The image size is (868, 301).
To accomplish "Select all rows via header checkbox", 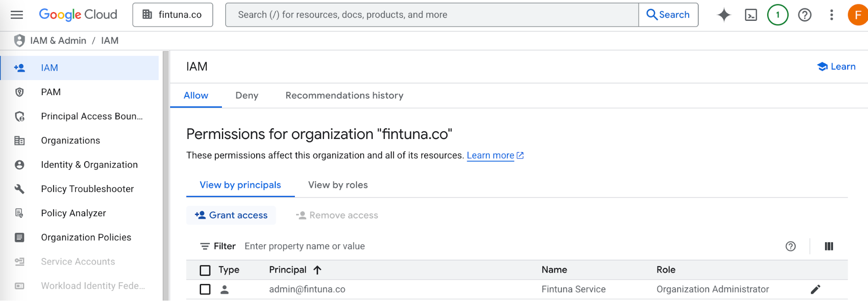I will point(205,270).
